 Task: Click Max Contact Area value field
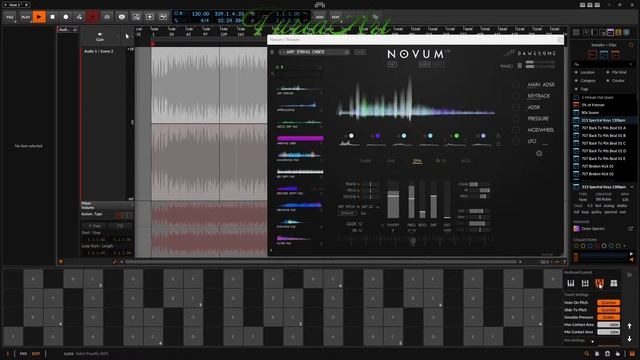pyautogui.click(x=609, y=324)
